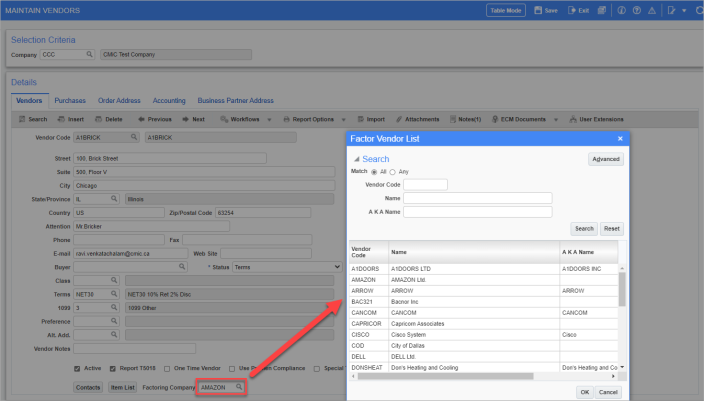This screenshot has height=401, width=704.
Task: Open Notes(1) toolbar item
Action: [x=466, y=119]
